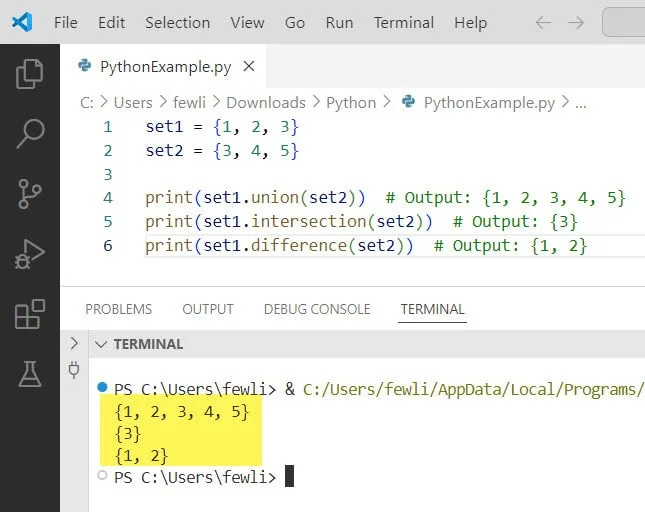Image resolution: width=645 pixels, height=512 pixels.
Task: Open the Terminal menu
Action: [404, 23]
